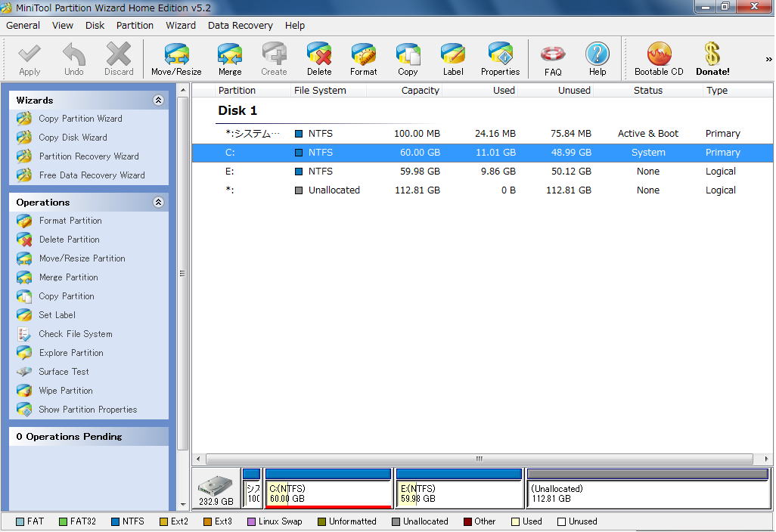Start Partition Recovery Wizard
Screen dimensions: 776x532
pos(88,156)
